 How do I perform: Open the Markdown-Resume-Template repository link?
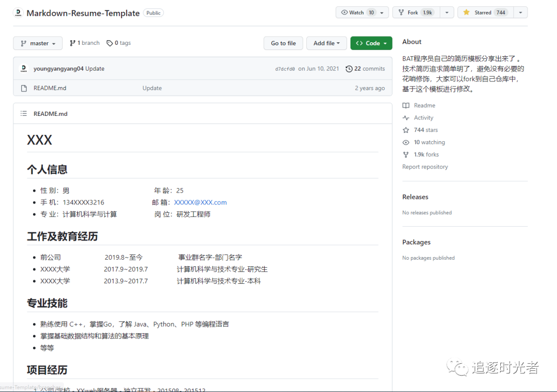(83, 13)
